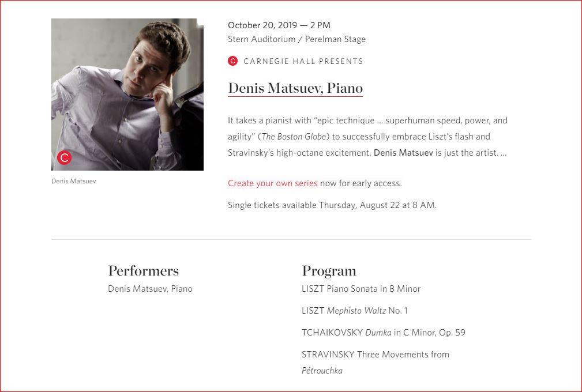Click the Create your own series link

(x=273, y=183)
